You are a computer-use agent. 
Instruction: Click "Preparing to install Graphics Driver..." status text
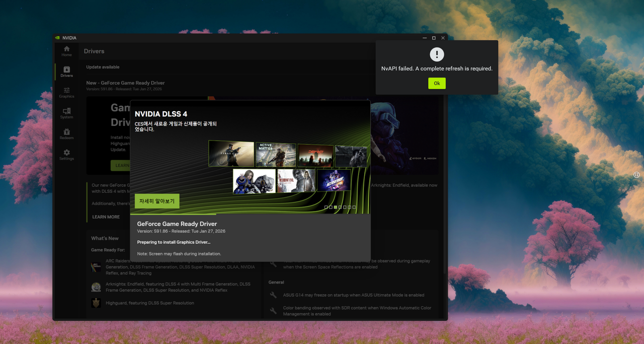(x=174, y=242)
